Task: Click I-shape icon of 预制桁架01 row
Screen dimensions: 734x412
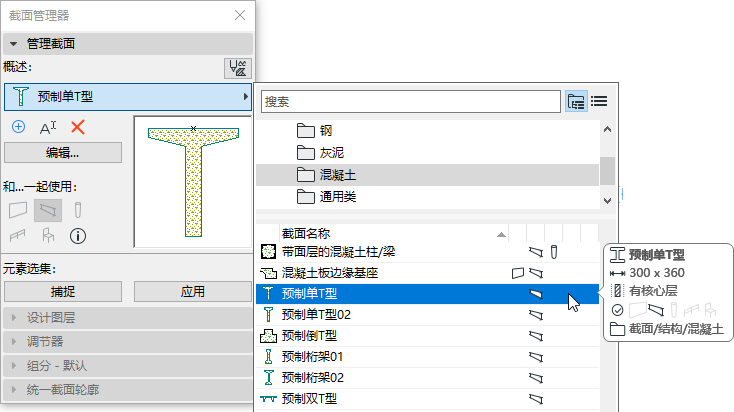Action: pyautogui.click(x=268, y=357)
